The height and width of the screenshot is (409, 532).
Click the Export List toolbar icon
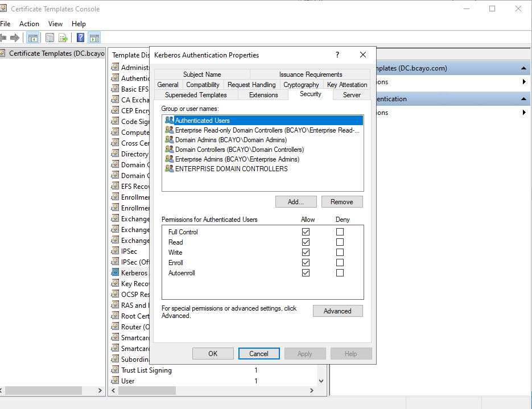(x=63, y=38)
